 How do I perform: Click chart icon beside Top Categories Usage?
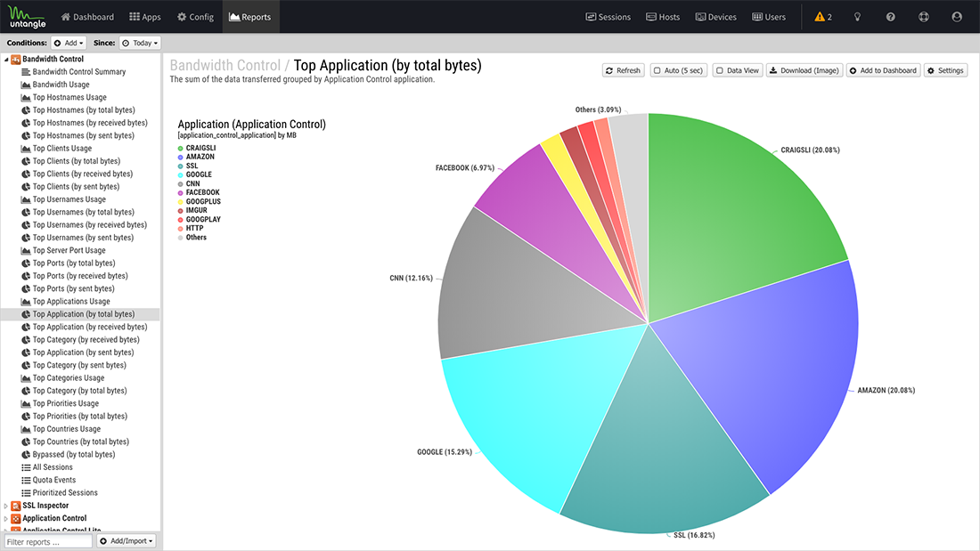(26, 378)
